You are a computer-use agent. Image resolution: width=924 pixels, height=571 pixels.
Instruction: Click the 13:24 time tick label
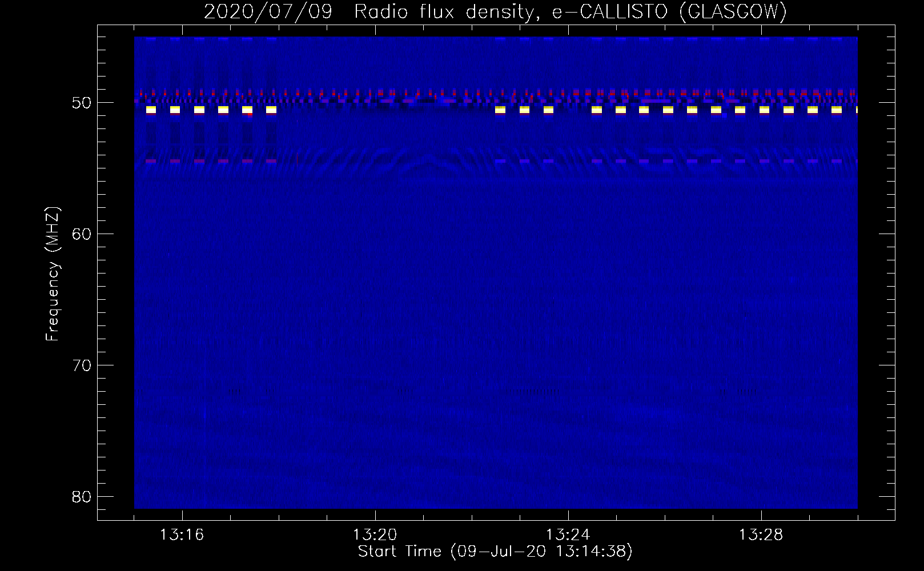click(568, 535)
